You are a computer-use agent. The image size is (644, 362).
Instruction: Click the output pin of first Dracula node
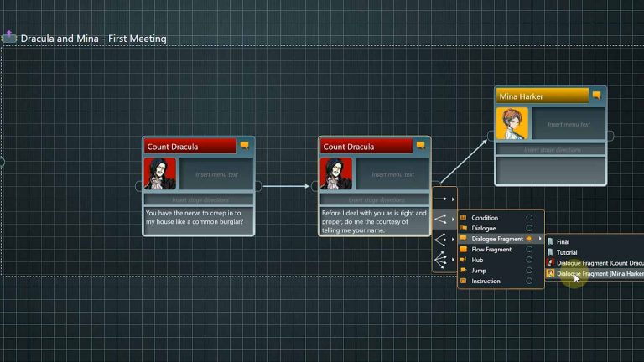[x=258, y=186]
